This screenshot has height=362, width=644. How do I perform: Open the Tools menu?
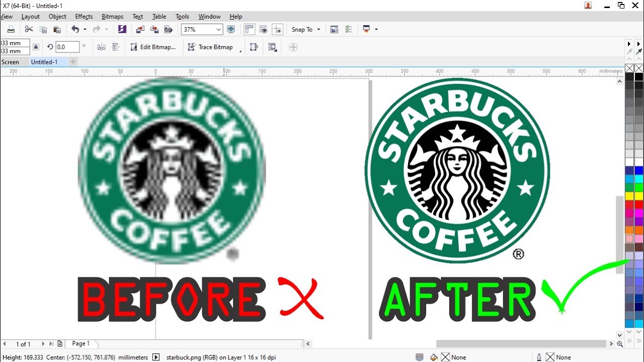(x=183, y=17)
